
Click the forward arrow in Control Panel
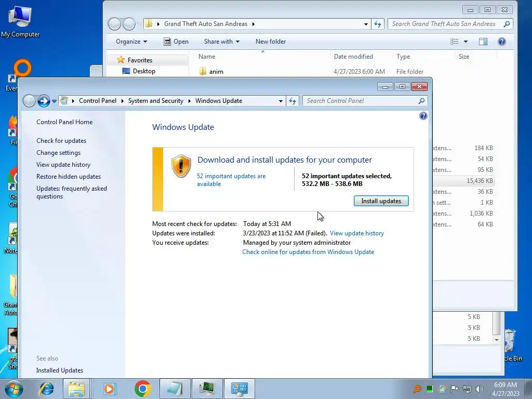click(44, 101)
